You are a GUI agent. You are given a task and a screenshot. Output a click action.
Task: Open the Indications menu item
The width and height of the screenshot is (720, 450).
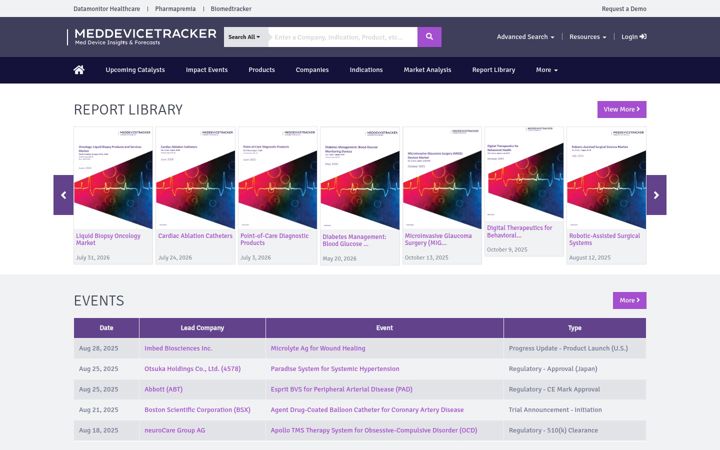[x=366, y=70]
